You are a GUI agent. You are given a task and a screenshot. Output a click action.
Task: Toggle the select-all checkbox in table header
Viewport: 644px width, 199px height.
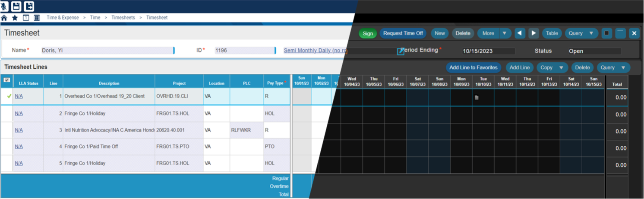pos(6,80)
